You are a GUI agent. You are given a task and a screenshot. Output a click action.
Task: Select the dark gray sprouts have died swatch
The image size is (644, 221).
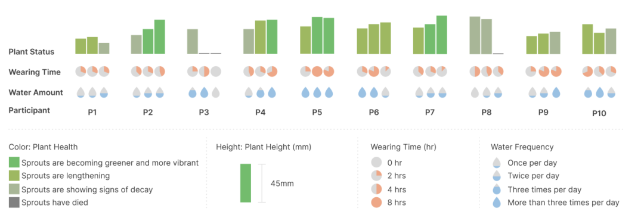[x=14, y=202]
